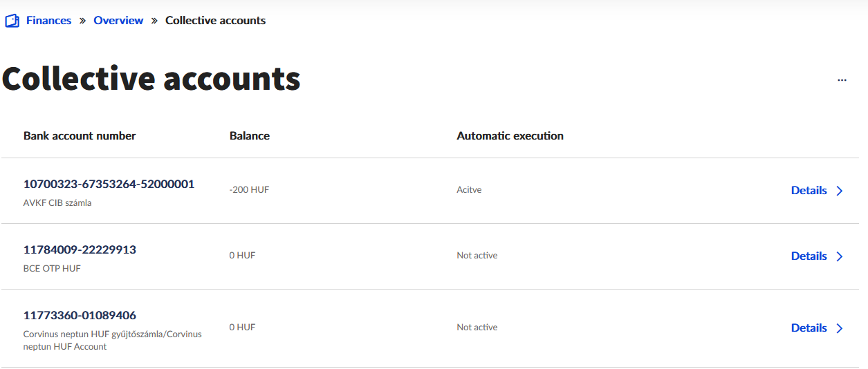
Task: Click the chevron arrow for BCE OTP HUF
Action: point(840,256)
